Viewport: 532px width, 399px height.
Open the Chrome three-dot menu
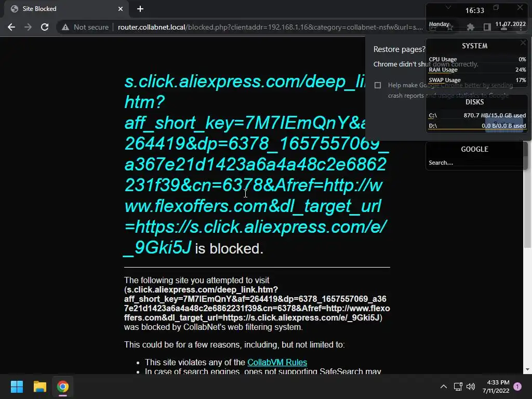click(x=521, y=27)
